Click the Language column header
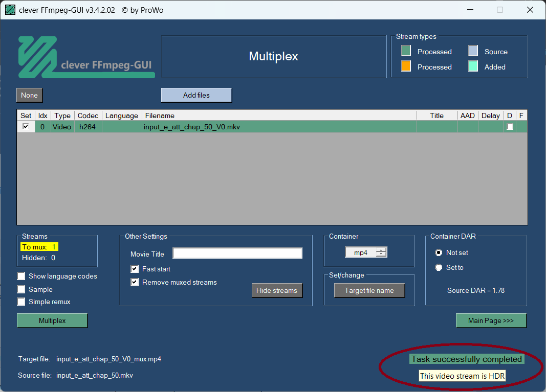 click(121, 116)
